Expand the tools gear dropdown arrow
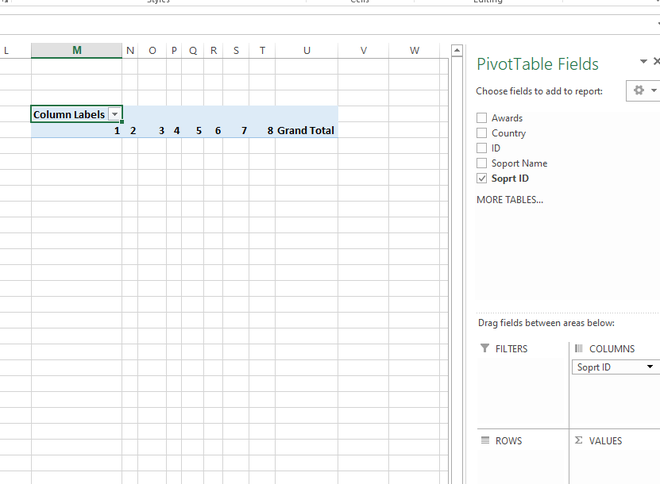The height and width of the screenshot is (484, 660). [654, 90]
